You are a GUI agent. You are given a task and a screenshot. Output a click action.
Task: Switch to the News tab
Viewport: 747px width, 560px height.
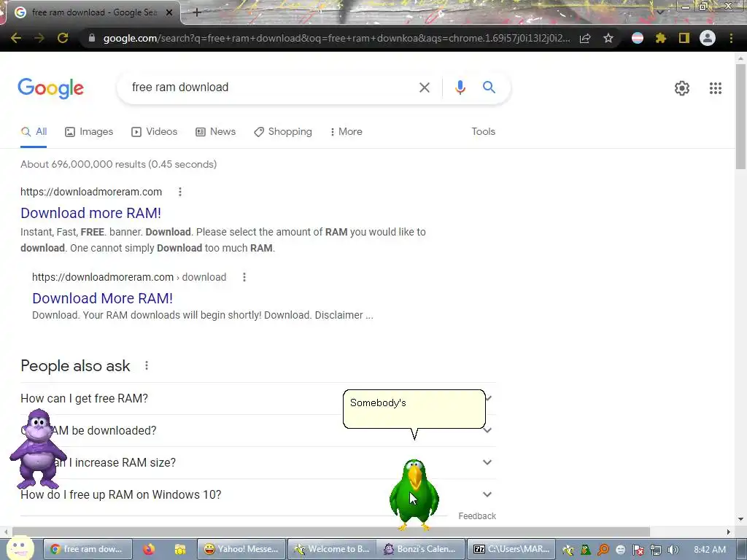point(216,132)
